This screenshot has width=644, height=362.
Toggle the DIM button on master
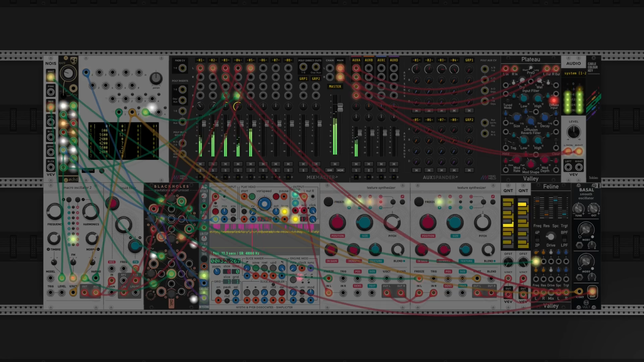[x=330, y=170]
